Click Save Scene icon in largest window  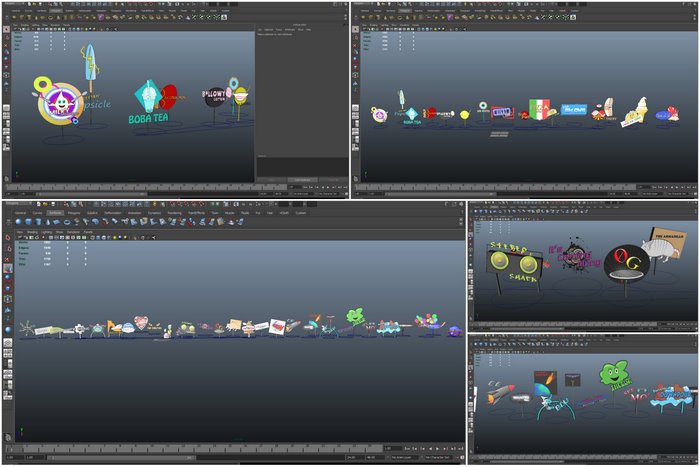point(53,204)
